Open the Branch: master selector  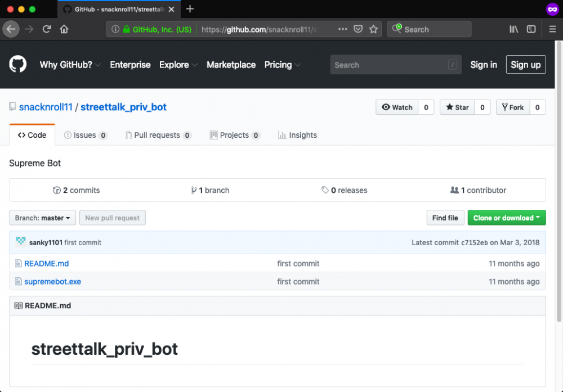pos(43,218)
